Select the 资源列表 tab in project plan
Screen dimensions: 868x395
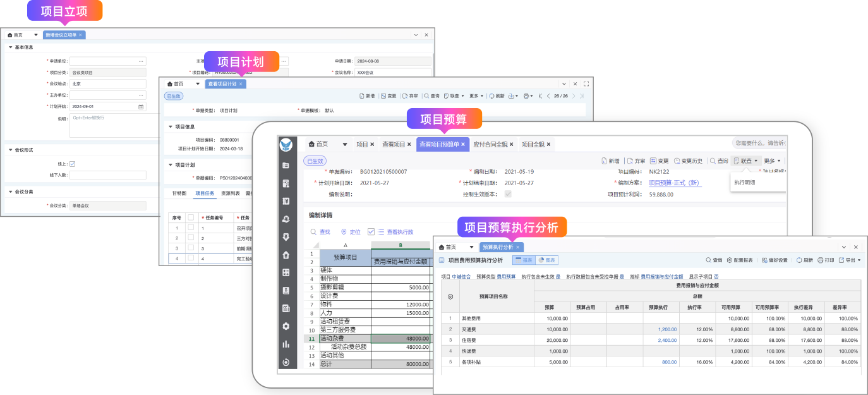tap(230, 193)
